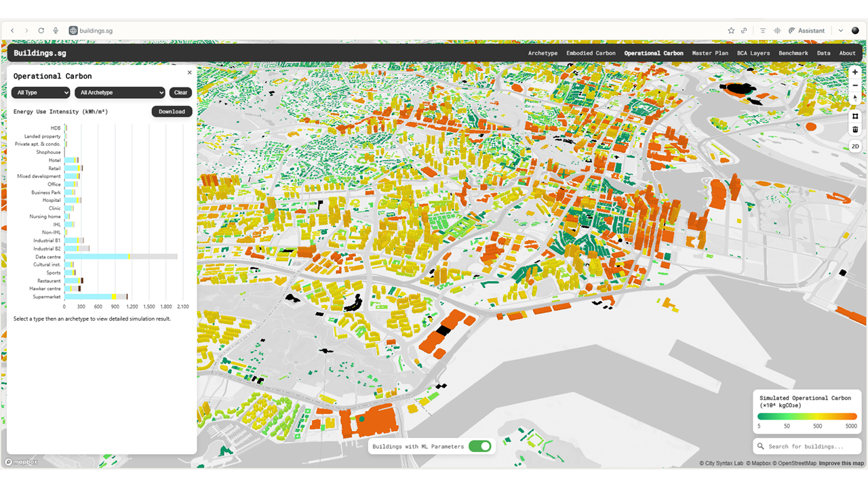Open the BCA Layers tab
Image resolution: width=868 pixels, height=488 pixels.
(x=753, y=53)
